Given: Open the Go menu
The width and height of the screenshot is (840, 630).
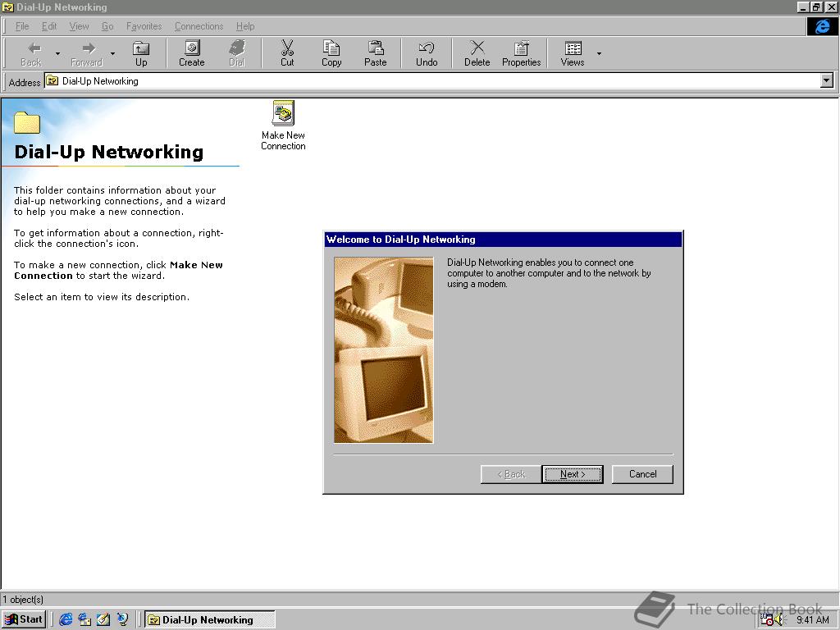Looking at the screenshot, I should [x=107, y=26].
